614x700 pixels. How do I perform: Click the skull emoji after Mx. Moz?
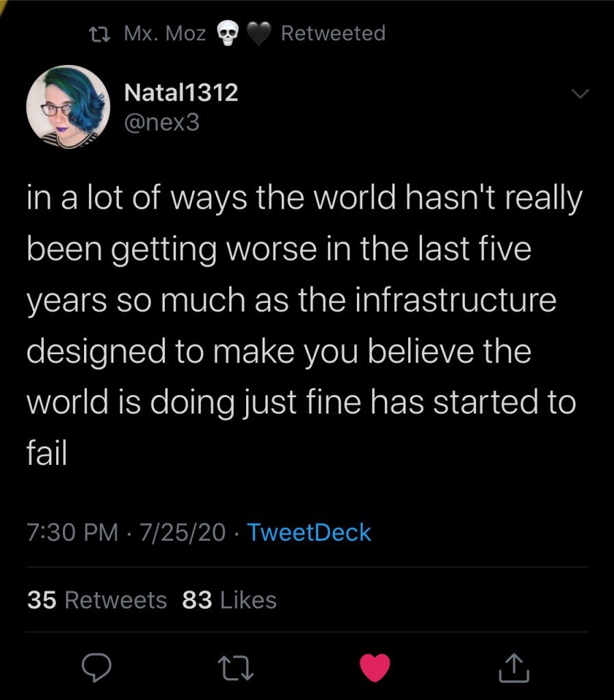click(x=226, y=33)
